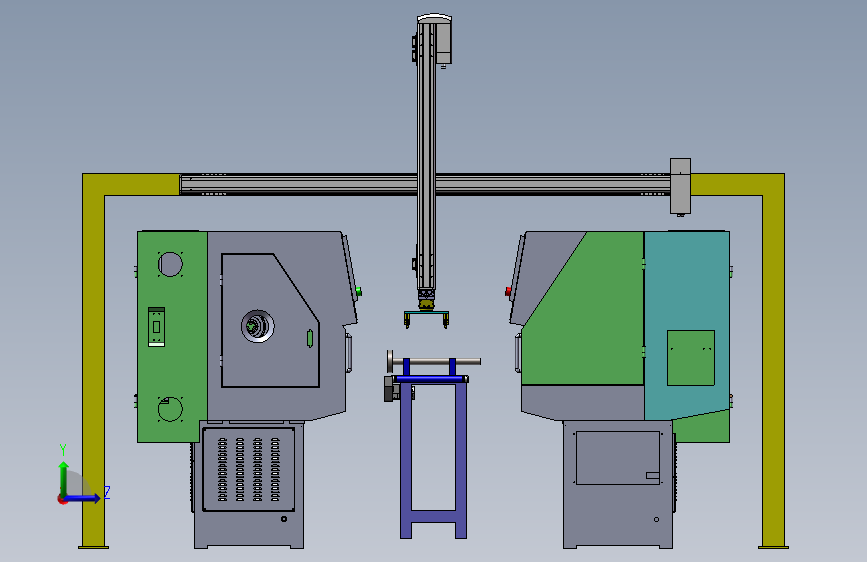867x562 pixels.
Task: Click the green Y axis label of the triad
Action: pos(63,449)
